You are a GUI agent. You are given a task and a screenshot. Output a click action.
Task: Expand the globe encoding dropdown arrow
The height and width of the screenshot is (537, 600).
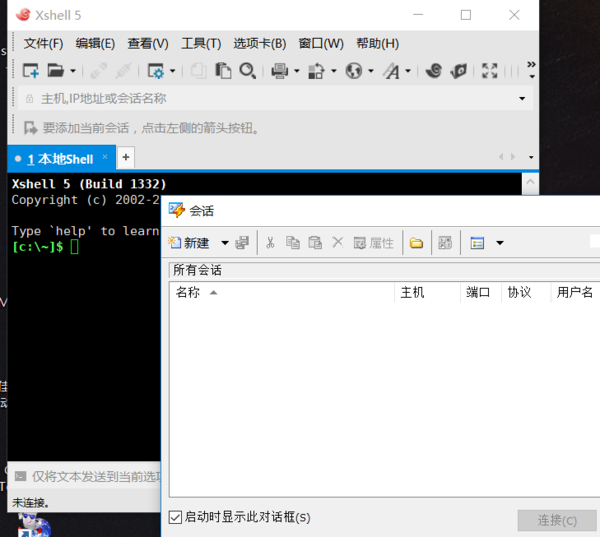371,71
